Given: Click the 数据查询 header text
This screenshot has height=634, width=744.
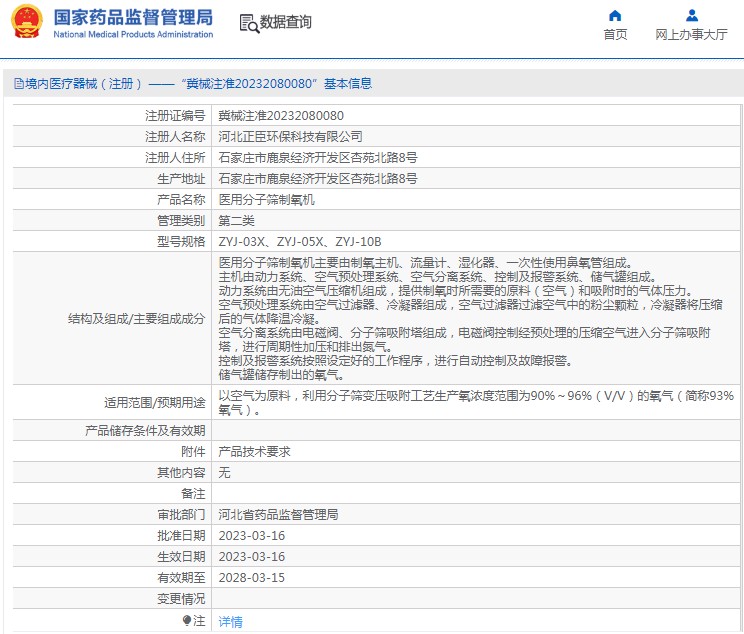Looking at the screenshot, I should [x=286, y=22].
